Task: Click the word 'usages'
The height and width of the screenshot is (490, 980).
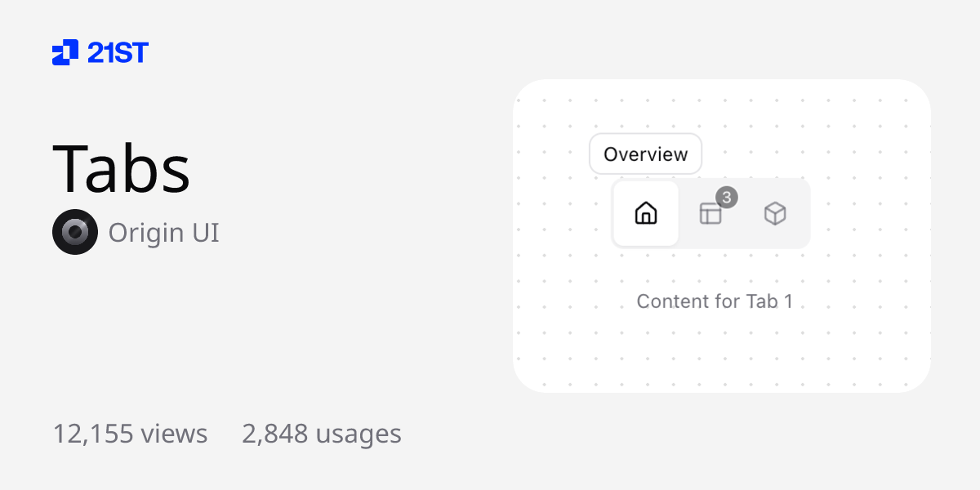Action: coord(359,434)
